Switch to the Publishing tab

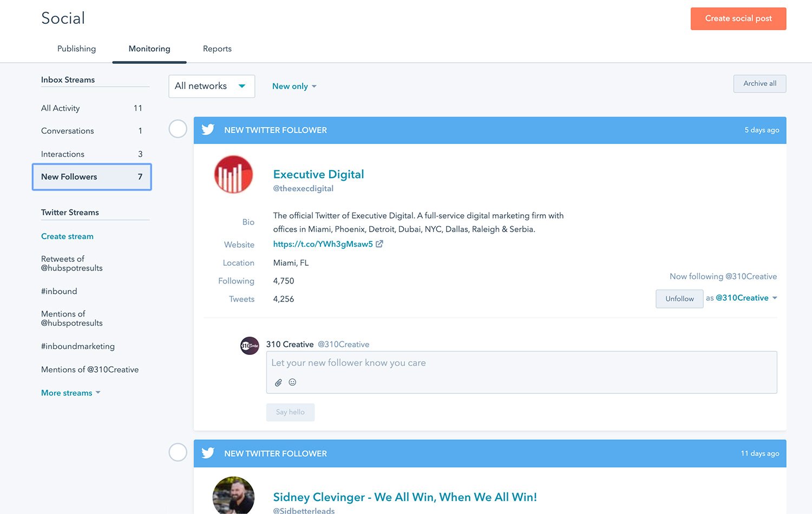76,49
